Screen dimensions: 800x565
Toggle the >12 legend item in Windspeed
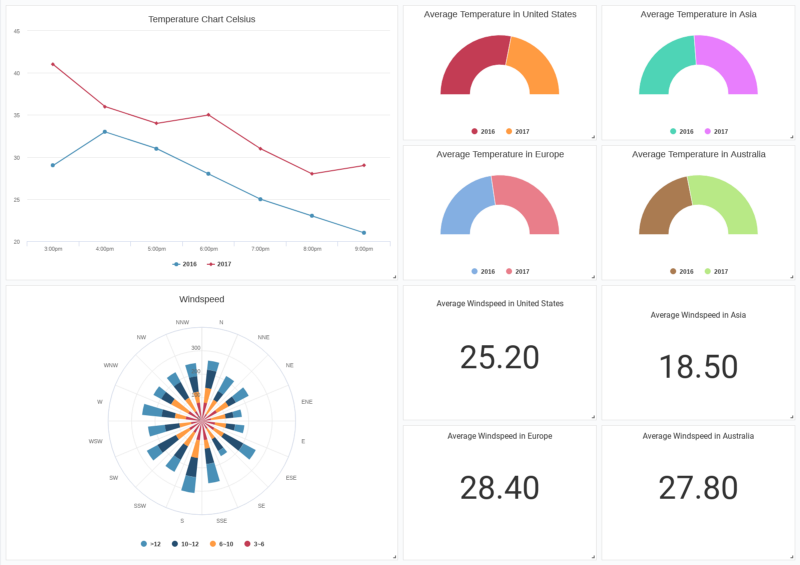tap(151, 544)
